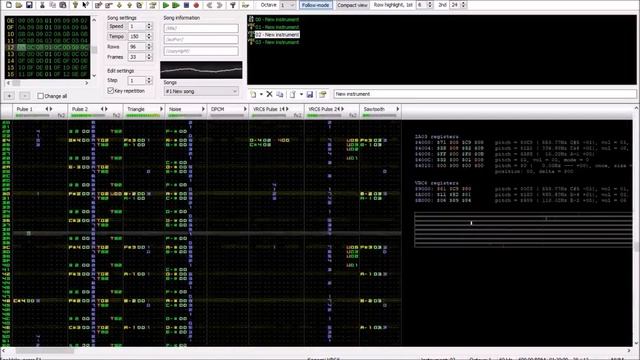Screen dimensions: 640x360
Task: Create NSF export icon
Action: coord(245,5)
